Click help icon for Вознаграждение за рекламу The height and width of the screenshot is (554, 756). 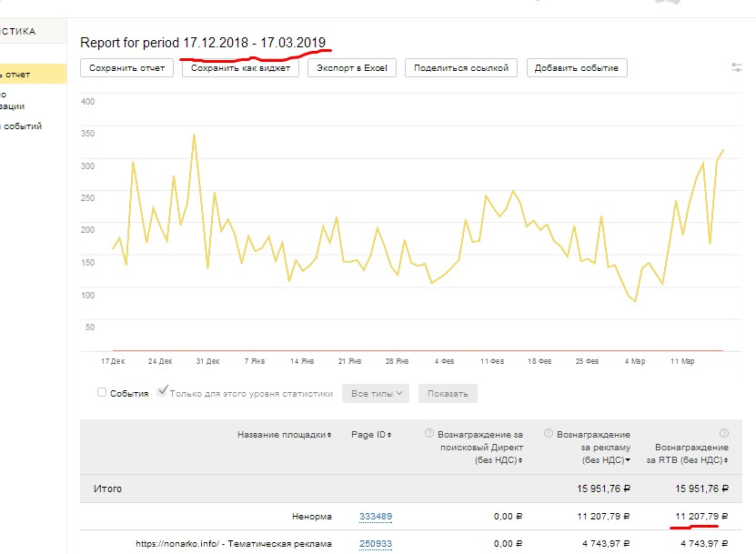point(549,434)
